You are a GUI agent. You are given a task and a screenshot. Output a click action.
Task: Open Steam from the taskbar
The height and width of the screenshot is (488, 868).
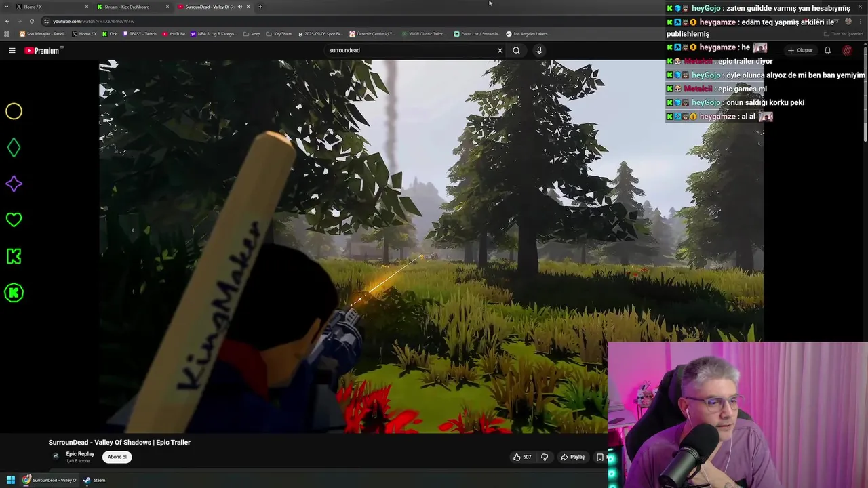(94, 480)
